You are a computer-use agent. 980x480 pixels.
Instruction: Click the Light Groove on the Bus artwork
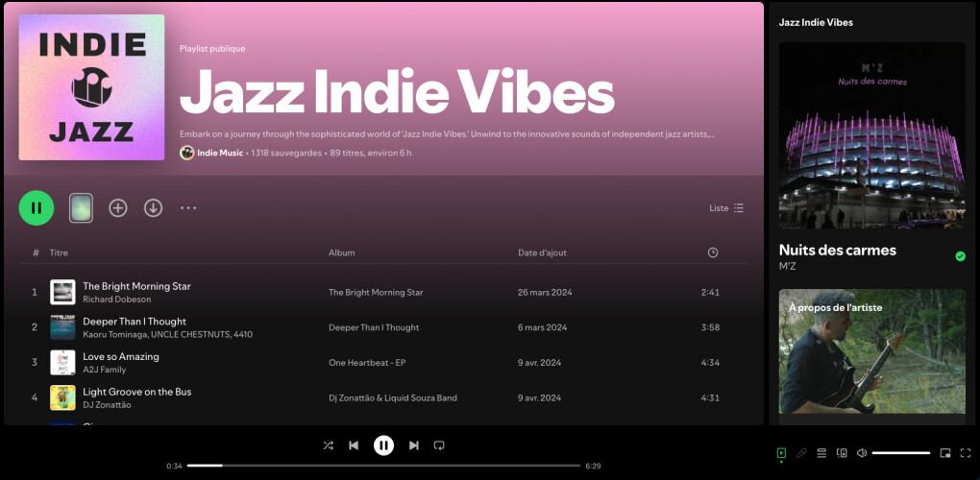click(x=62, y=397)
